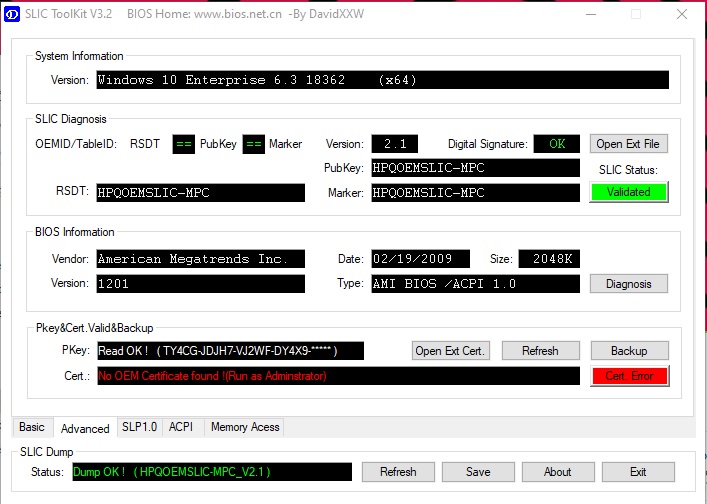
Task: Refresh the Pkey and Cert section
Action: pyautogui.click(x=540, y=351)
